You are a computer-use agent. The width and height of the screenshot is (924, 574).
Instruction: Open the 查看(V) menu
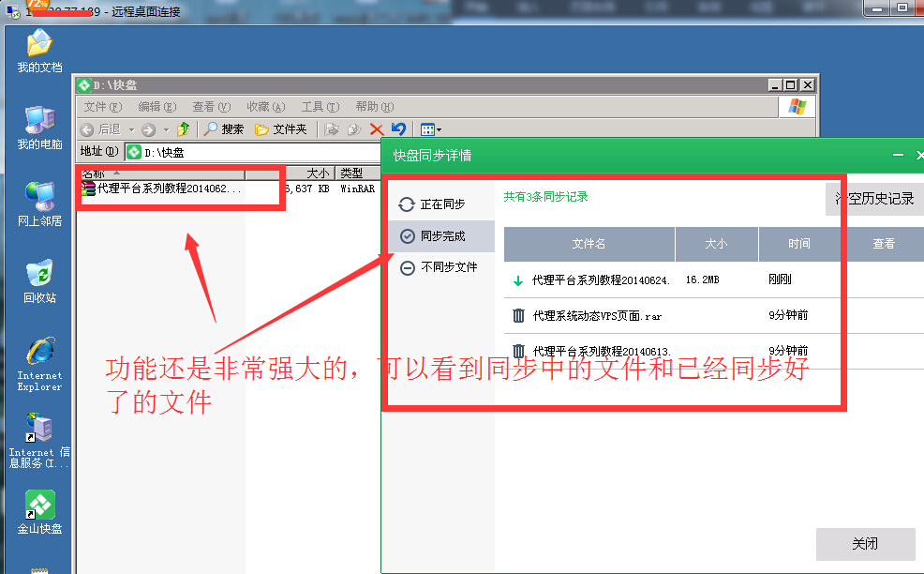click(212, 107)
